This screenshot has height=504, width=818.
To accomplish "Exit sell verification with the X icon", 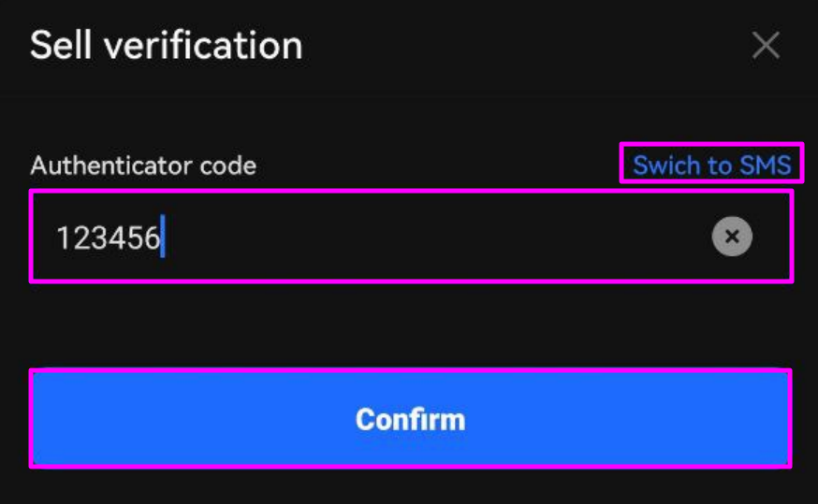I will coord(766,45).
